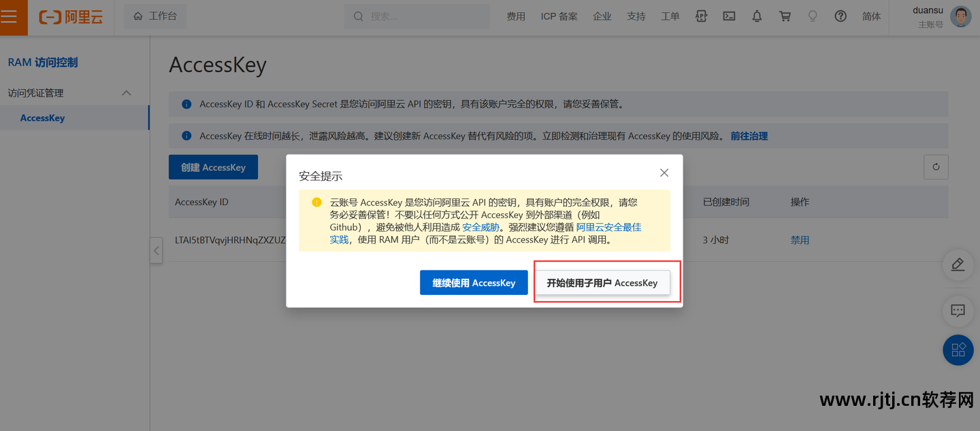Click the yellow warning icon in dialog
The image size is (980, 431).
pos(316,202)
